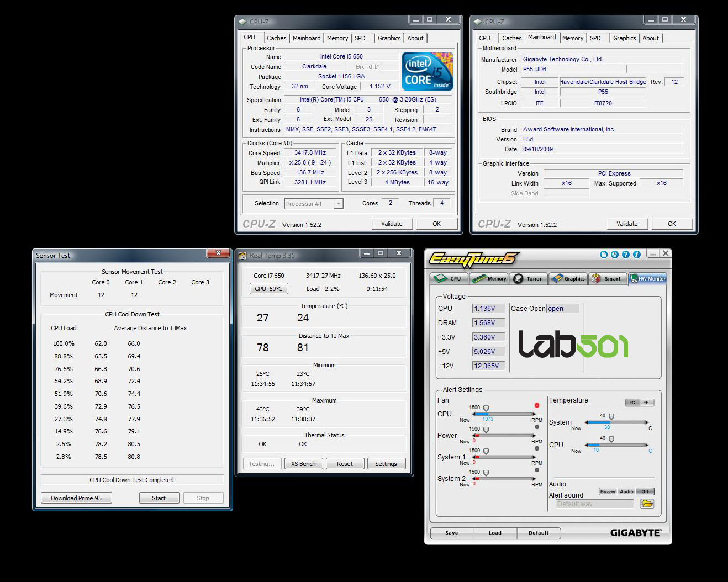Click the Real Temp title bar icon

pos(242,255)
